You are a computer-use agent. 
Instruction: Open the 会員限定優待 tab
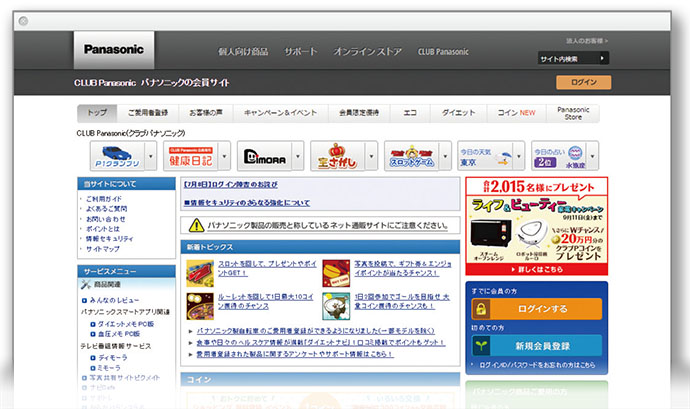tap(359, 113)
